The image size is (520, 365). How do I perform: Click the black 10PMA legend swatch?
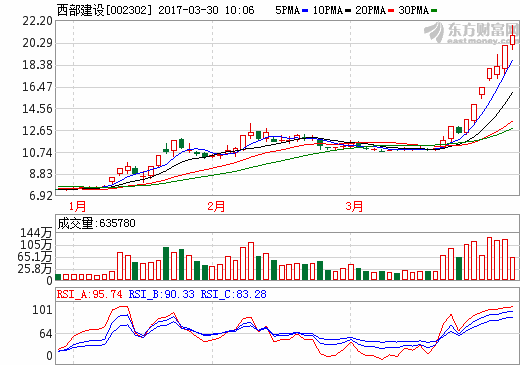tap(348, 11)
